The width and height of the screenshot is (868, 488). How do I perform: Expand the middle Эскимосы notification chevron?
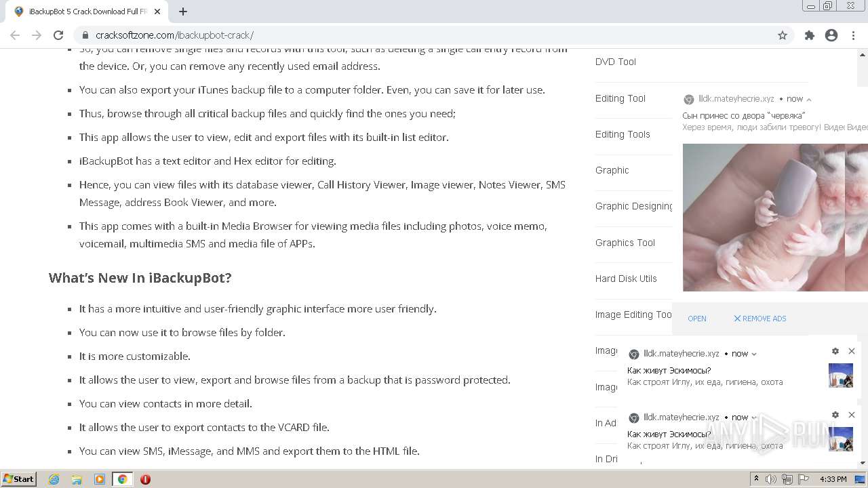coord(754,354)
